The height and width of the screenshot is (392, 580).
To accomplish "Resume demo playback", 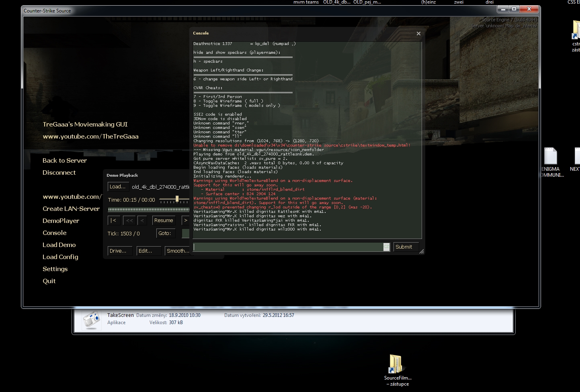I will pyautogui.click(x=164, y=220).
